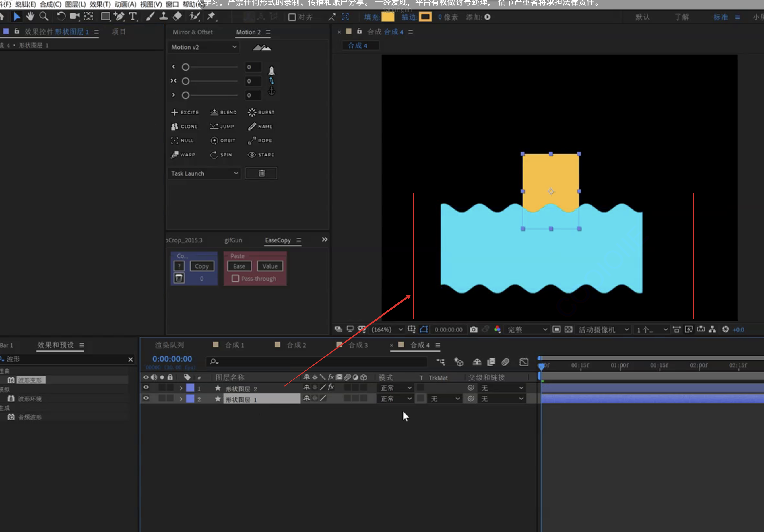Click the NULL tool in Motion 2
Image resolution: width=764 pixels, height=532 pixels.
point(182,141)
